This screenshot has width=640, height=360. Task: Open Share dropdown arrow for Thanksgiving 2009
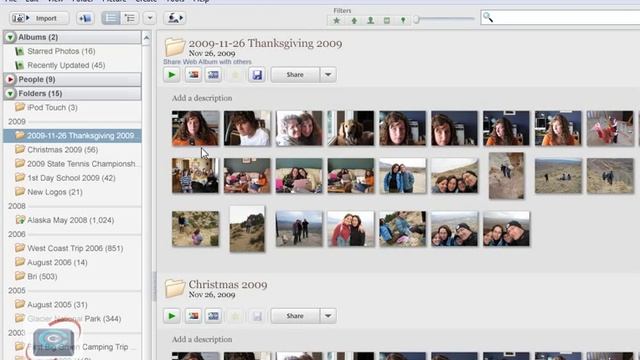(x=328, y=75)
